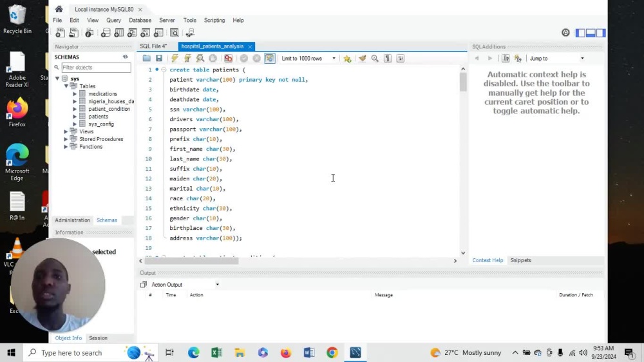Click create new view icon
The width and height of the screenshot is (644, 362).
click(x=132, y=33)
